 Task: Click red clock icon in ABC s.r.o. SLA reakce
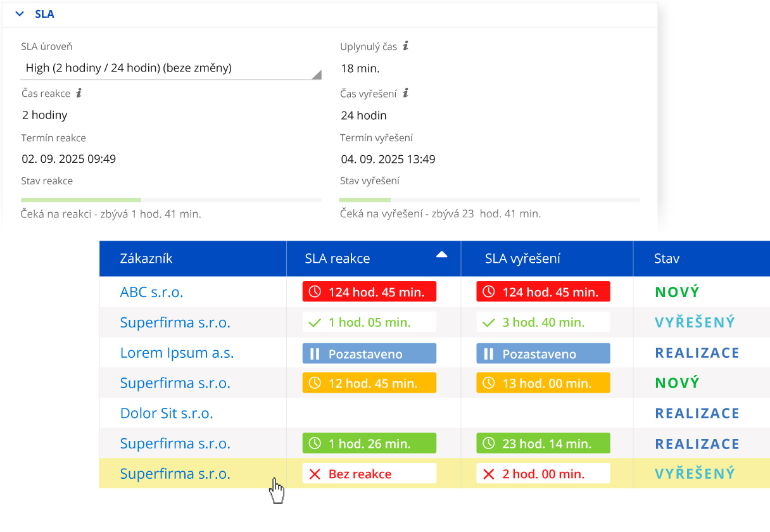tap(315, 292)
